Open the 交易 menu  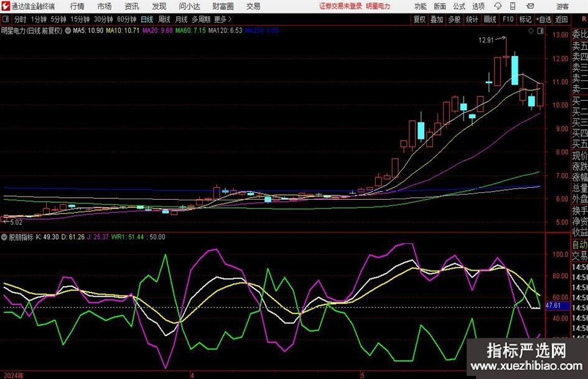pyautogui.click(x=253, y=6)
